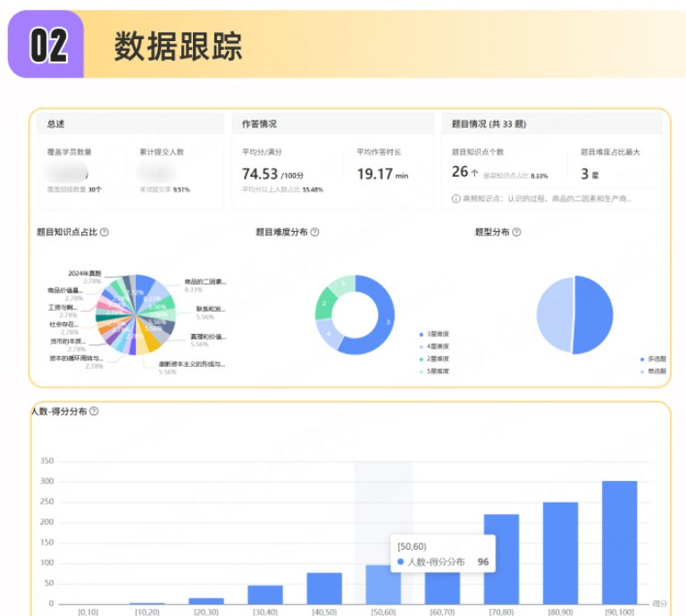The width and height of the screenshot is (686, 616).
Task: Click the 作答情况 panel header
Action: pos(333,124)
